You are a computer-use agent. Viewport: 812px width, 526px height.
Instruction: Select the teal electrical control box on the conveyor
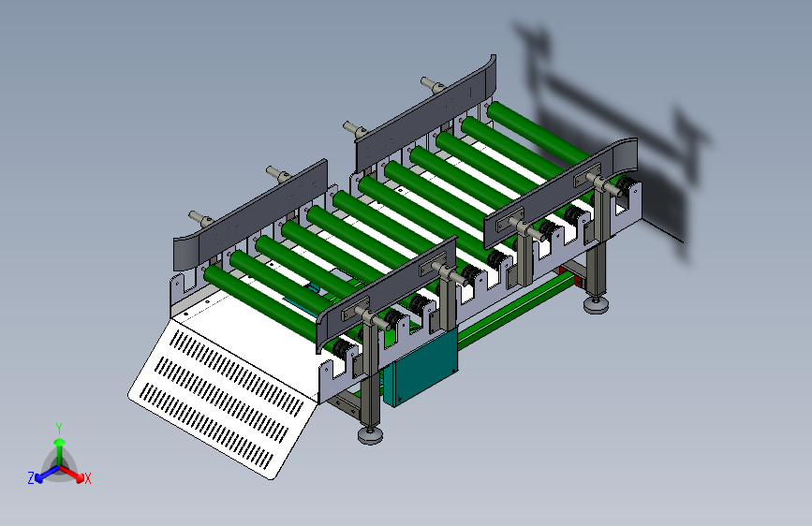421,368
